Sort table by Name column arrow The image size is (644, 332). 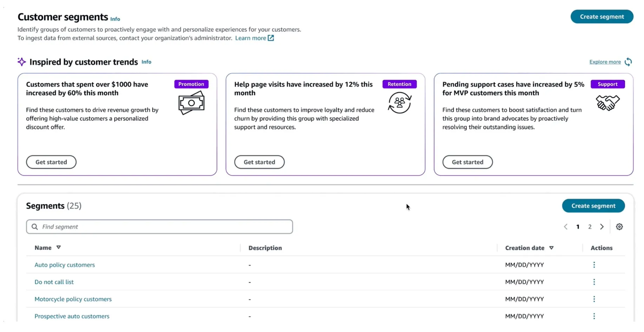(x=59, y=247)
